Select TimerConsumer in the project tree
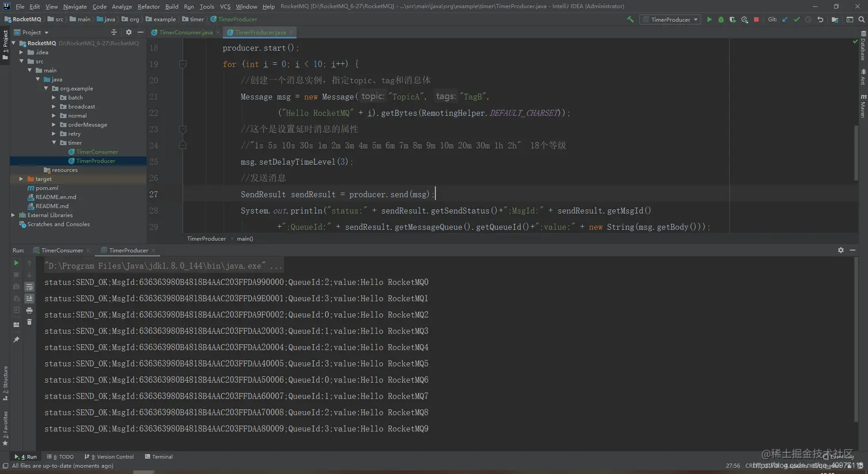This screenshot has height=474, width=868. 97,152
